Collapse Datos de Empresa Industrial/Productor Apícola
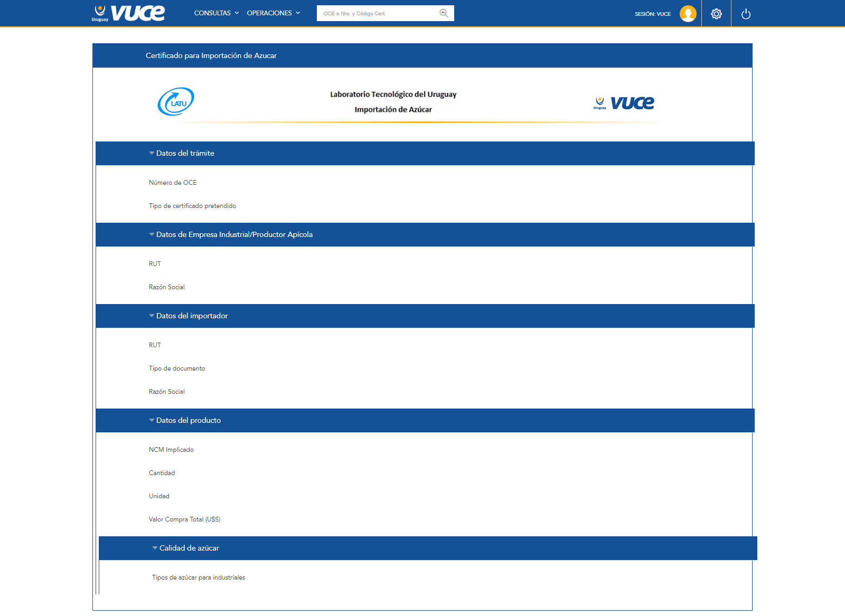This screenshot has width=845, height=616. pyautogui.click(x=152, y=234)
